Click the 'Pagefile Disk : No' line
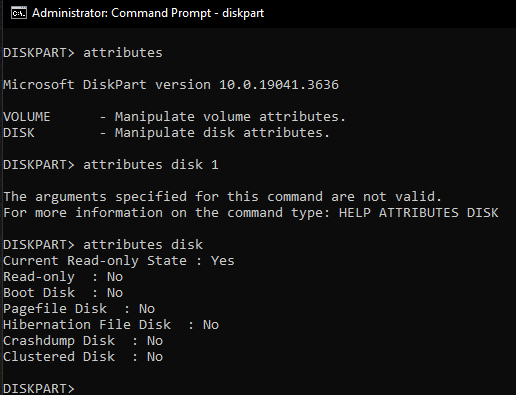516x395 pixels. click(x=79, y=309)
